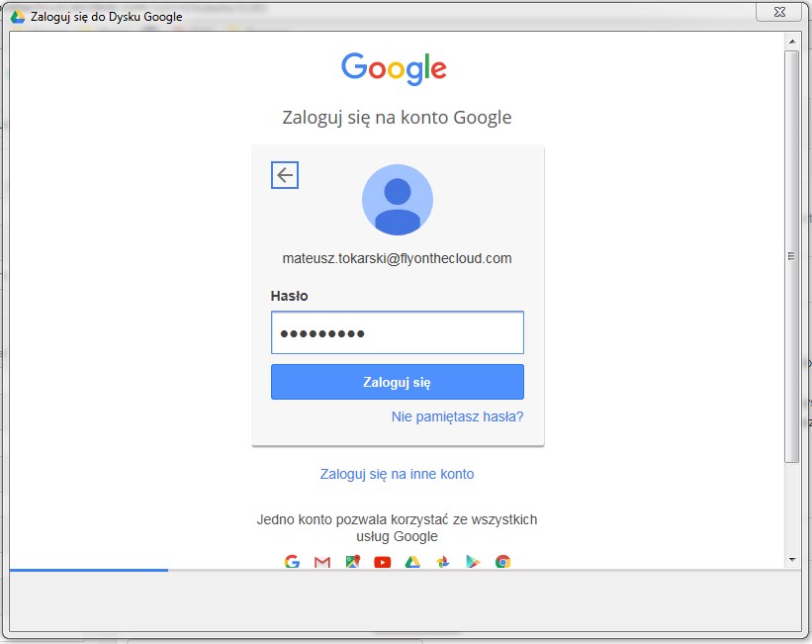The height and width of the screenshot is (644, 812).
Task: Open the Zaloguj się na inne konto link
Action: point(397,474)
